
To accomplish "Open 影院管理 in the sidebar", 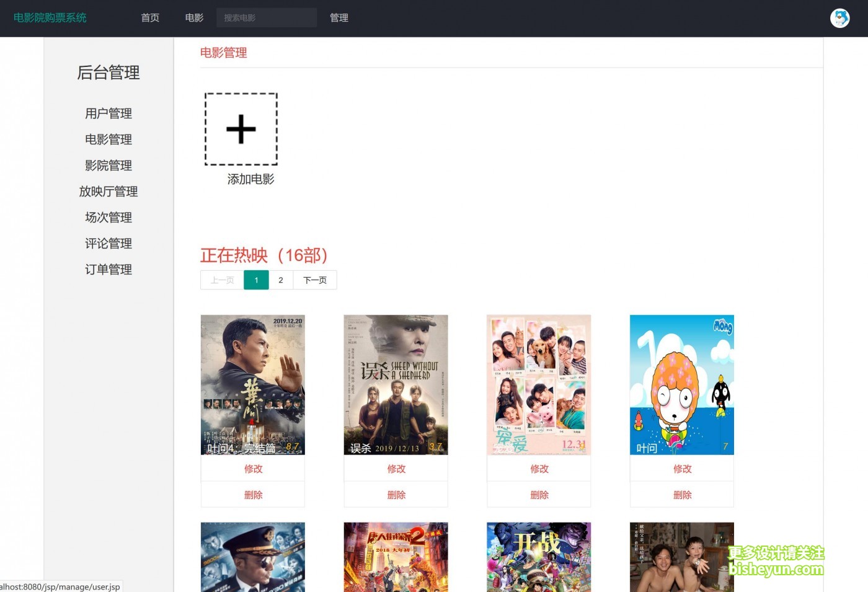I will 108,166.
